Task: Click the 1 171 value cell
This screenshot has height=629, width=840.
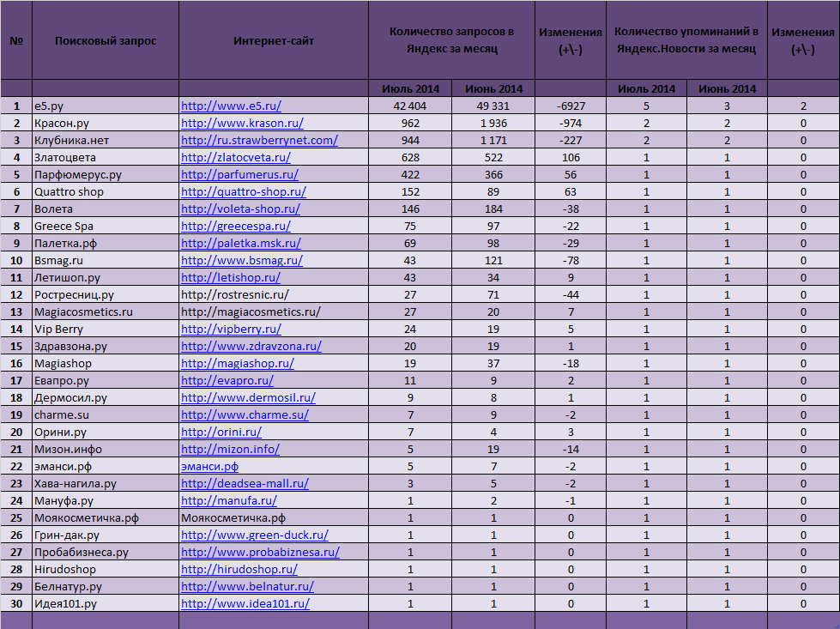Action: point(493,141)
